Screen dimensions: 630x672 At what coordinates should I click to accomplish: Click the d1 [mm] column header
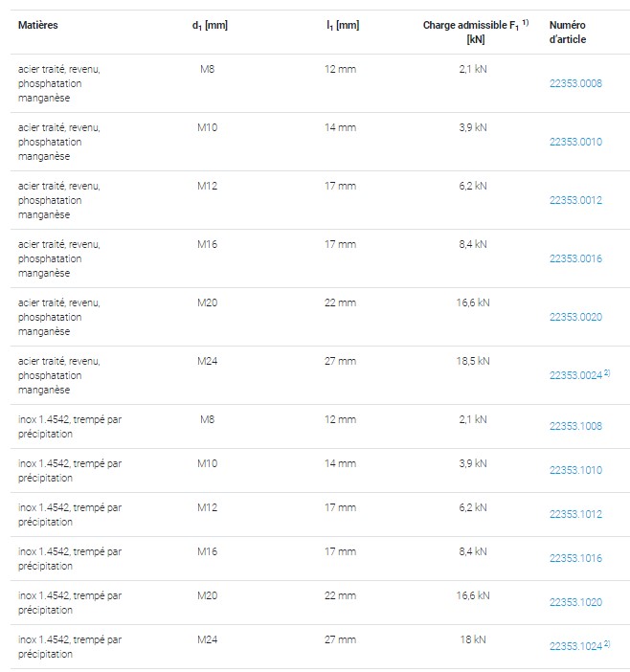coord(210,26)
